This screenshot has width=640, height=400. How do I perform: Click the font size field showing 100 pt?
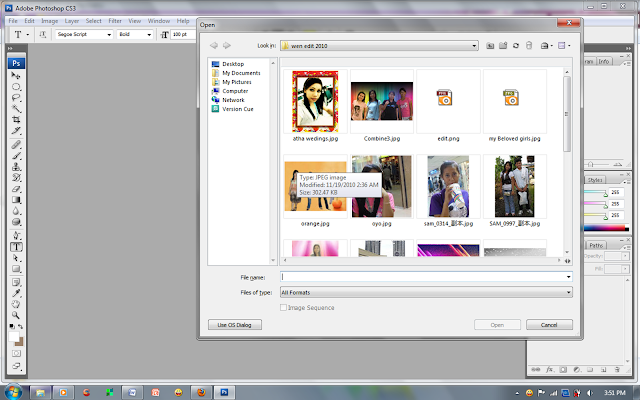183,35
